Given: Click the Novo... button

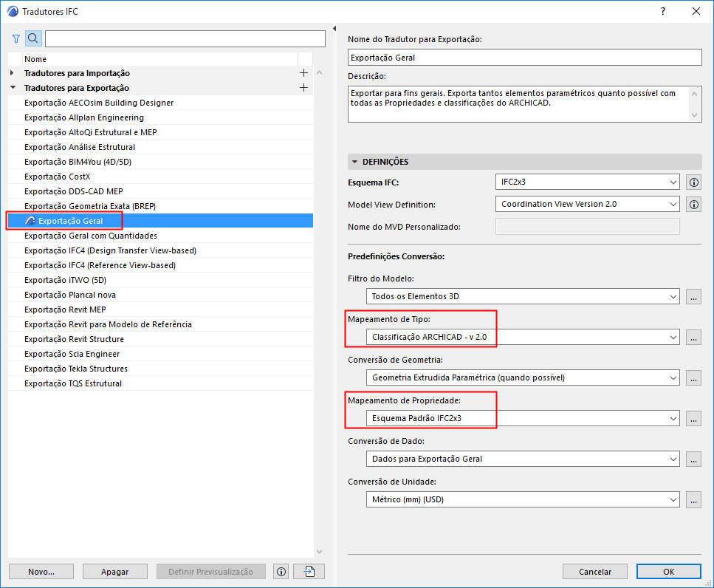Looking at the screenshot, I should (41, 572).
